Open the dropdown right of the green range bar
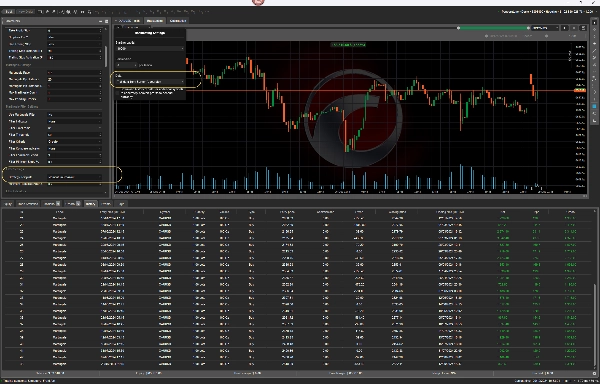The width and height of the screenshot is (600, 384). 545,28
